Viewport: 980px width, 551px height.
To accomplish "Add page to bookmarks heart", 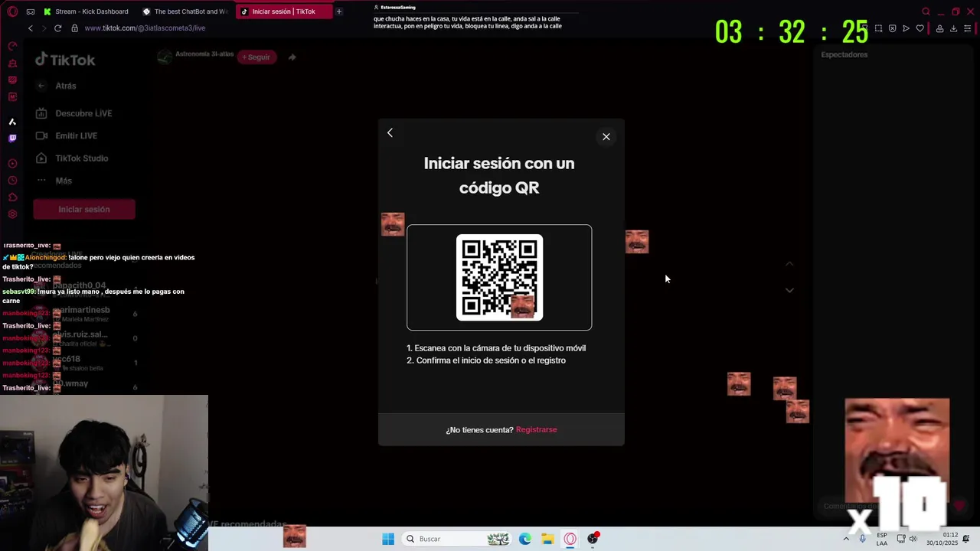I will pyautogui.click(x=920, y=28).
